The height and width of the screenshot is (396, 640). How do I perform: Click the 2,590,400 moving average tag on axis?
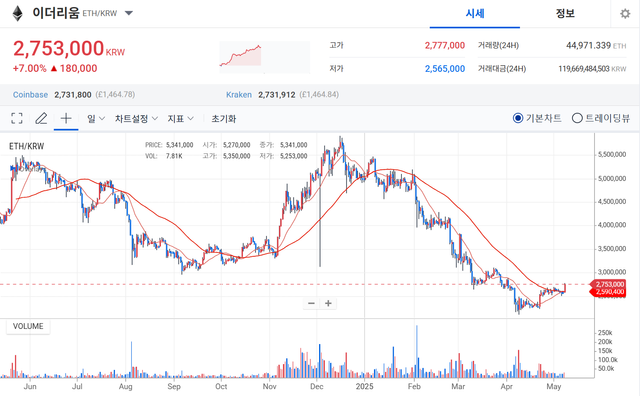(x=608, y=292)
